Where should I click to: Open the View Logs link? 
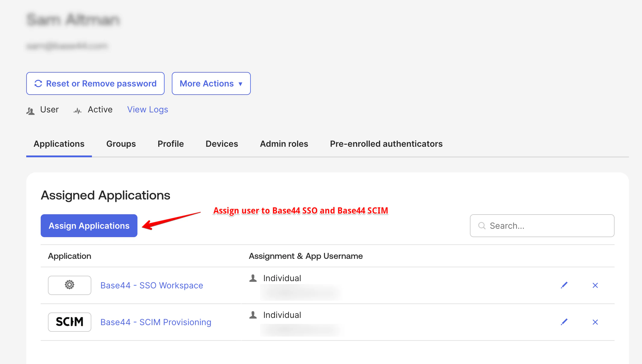pyautogui.click(x=148, y=109)
